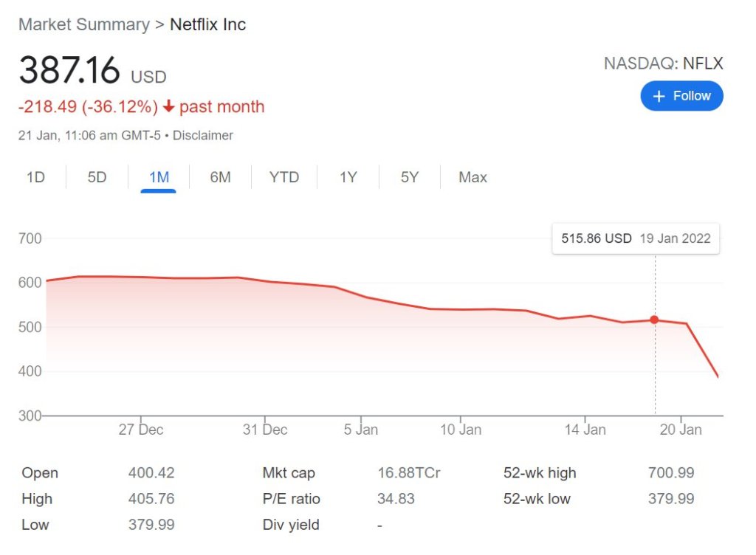Switch to the 5D time range tab
The height and width of the screenshot is (555, 756).
(x=97, y=177)
